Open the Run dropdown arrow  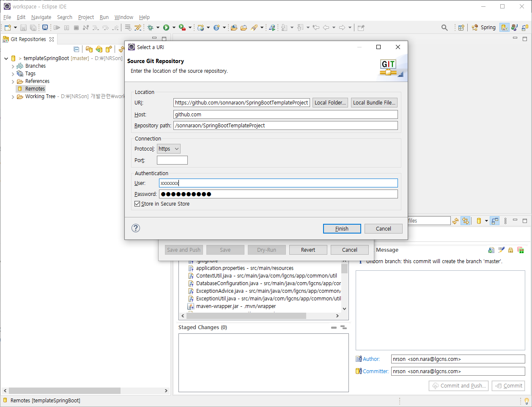coord(174,27)
